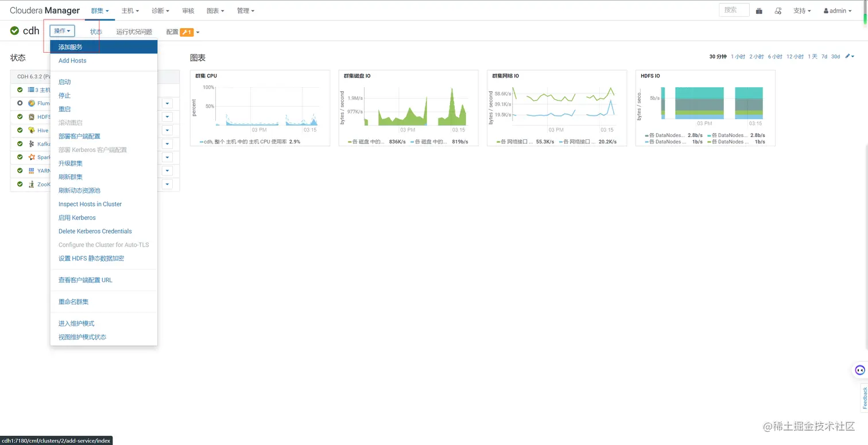Set chart time range to 7d

click(824, 57)
